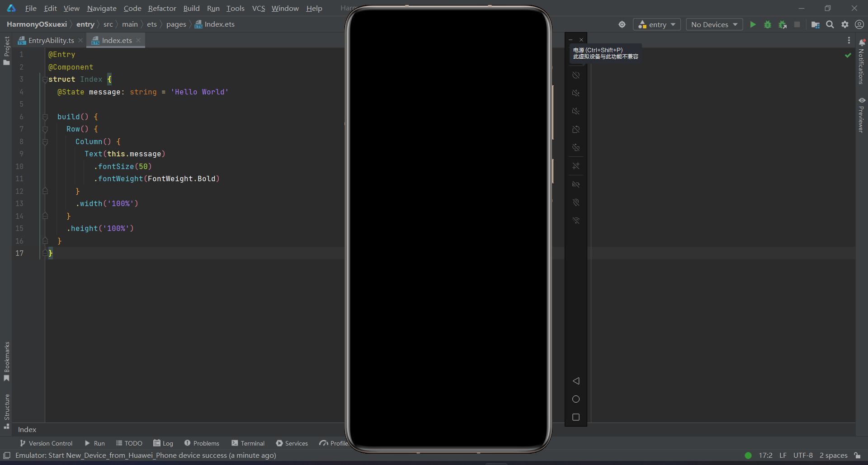The image size is (868, 465).
Task: Click fold end marker at line 14
Action: 45,216
